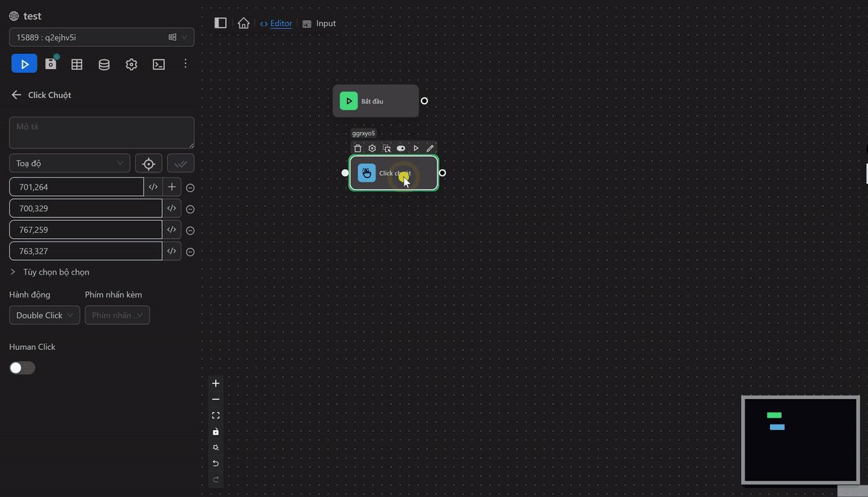The width and height of the screenshot is (868, 497).
Task: Open the terminal console icon
Action: 159,64
